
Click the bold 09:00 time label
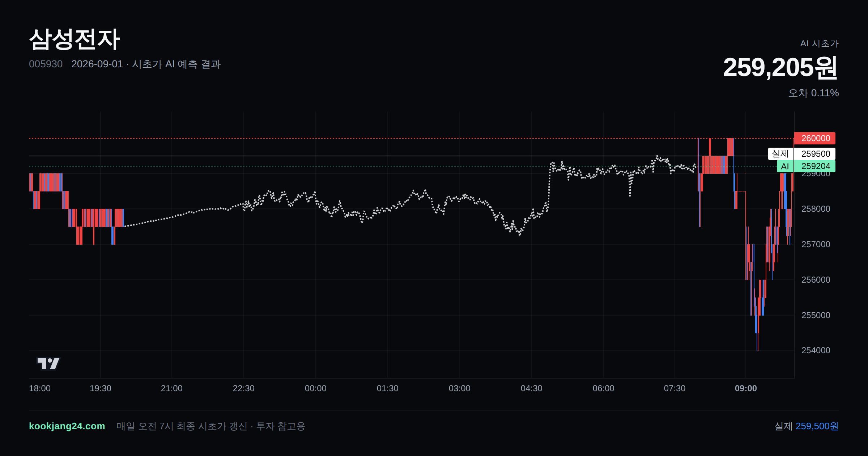point(746,388)
